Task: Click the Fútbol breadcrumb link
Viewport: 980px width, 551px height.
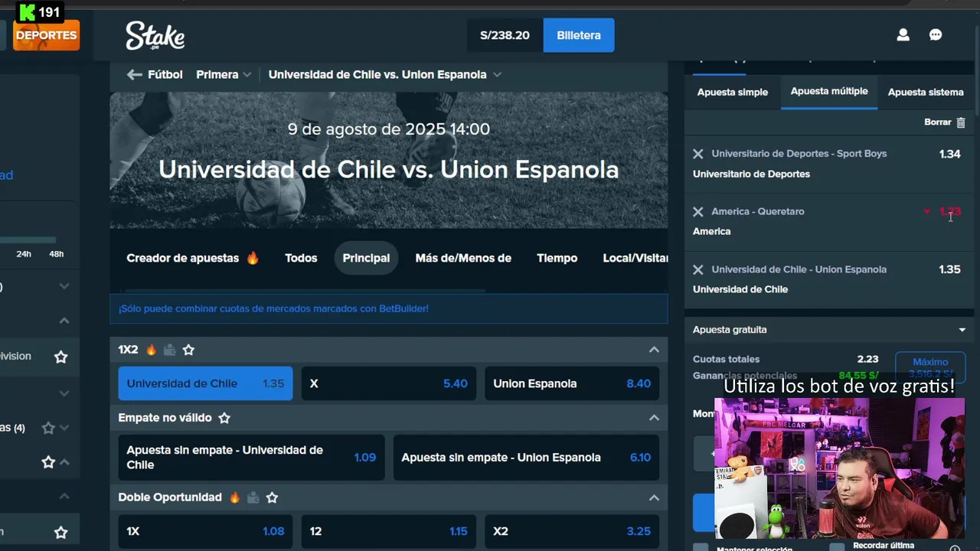Action: pos(165,74)
